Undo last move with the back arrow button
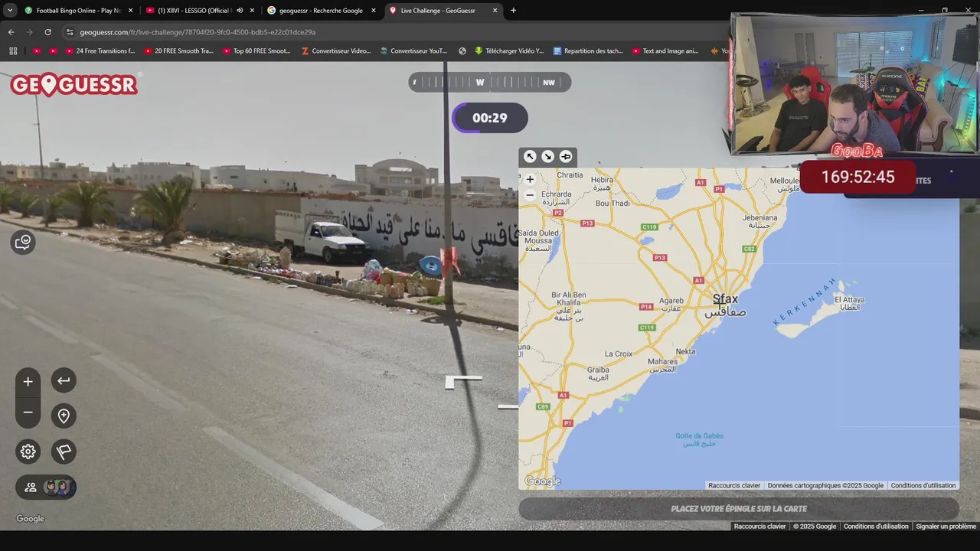Viewport: 980px width, 551px height. point(64,380)
